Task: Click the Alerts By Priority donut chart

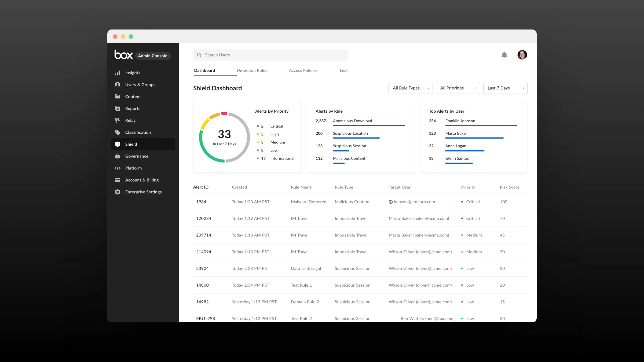Action: pos(225,137)
